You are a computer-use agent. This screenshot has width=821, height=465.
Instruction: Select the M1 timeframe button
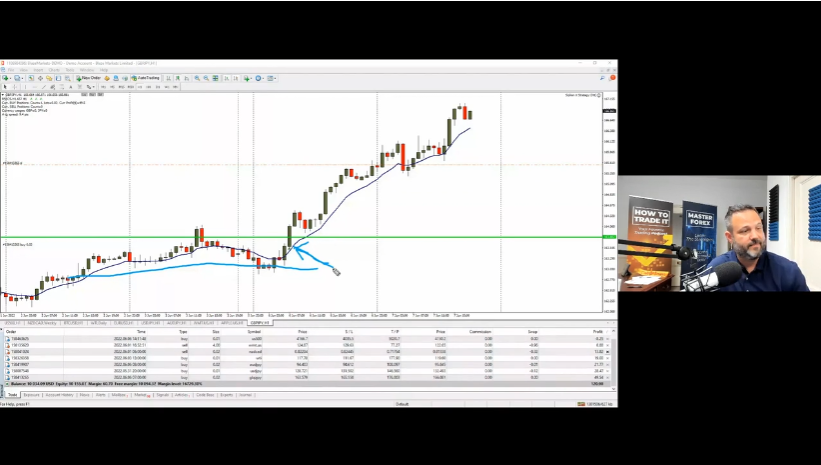(x=101, y=86)
